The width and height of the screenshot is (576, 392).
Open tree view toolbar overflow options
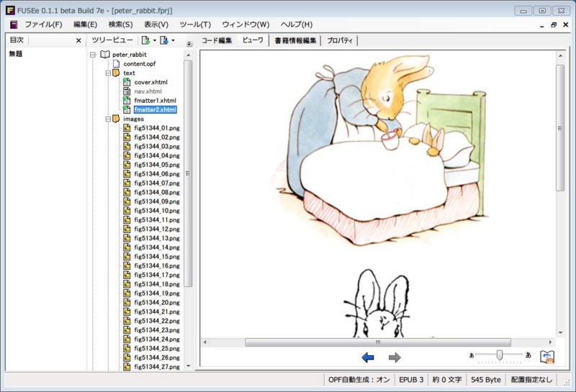tap(189, 44)
